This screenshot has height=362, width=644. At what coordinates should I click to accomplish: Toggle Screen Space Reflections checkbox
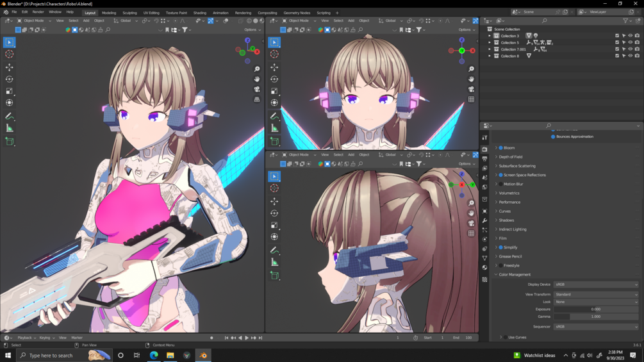point(500,175)
